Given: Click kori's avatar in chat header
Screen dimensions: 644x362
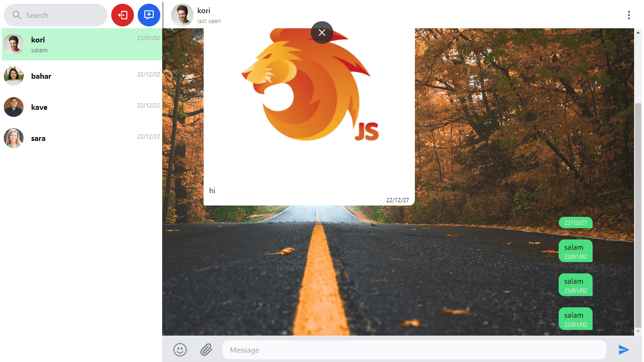Looking at the screenshot, I should pyautogui.click(x=182, y=15).
